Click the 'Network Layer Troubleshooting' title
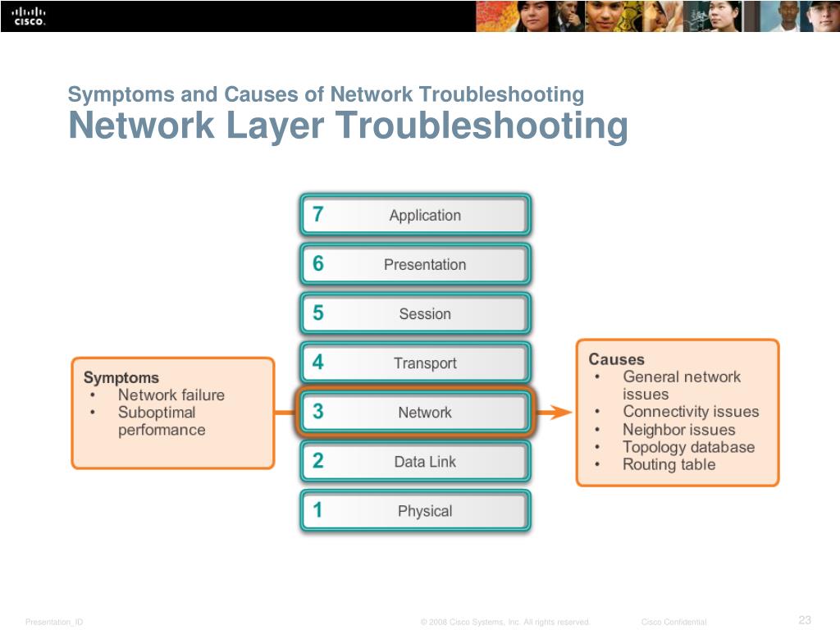This screenshot has height=630, width=840. click(x=348, y=126)
